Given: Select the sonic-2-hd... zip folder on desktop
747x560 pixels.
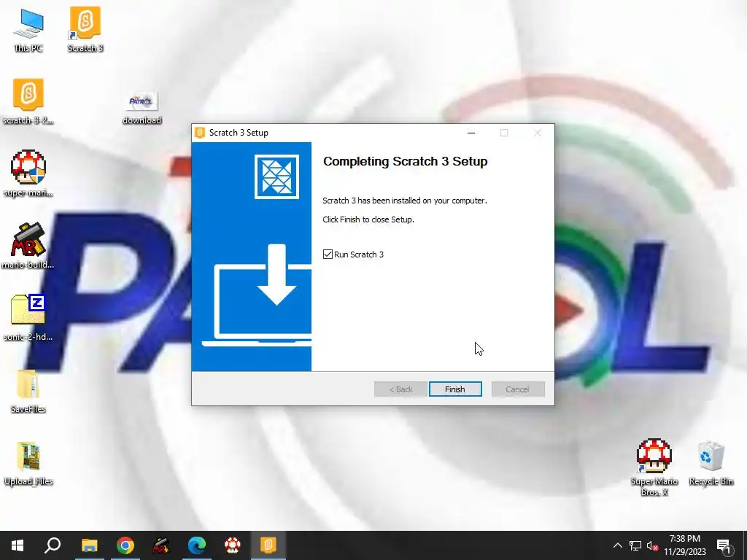Looking at the screenshot, I should [x=28, y=318].
